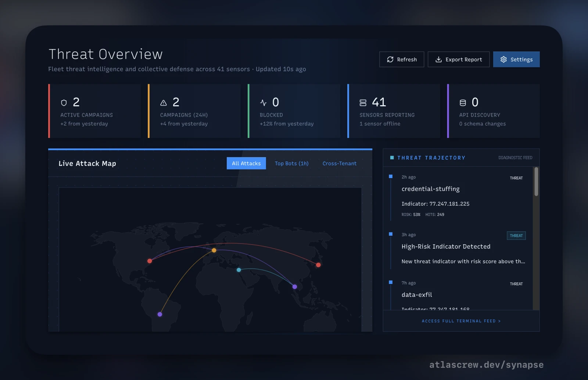Click the database icon on API Discovery card

point(463,103)
